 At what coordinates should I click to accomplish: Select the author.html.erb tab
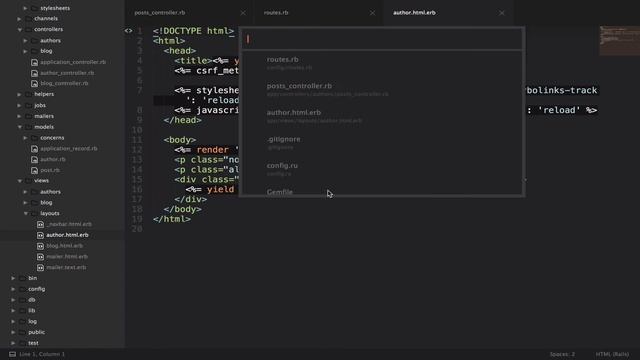pyautogui.click(x=414, y=13)
